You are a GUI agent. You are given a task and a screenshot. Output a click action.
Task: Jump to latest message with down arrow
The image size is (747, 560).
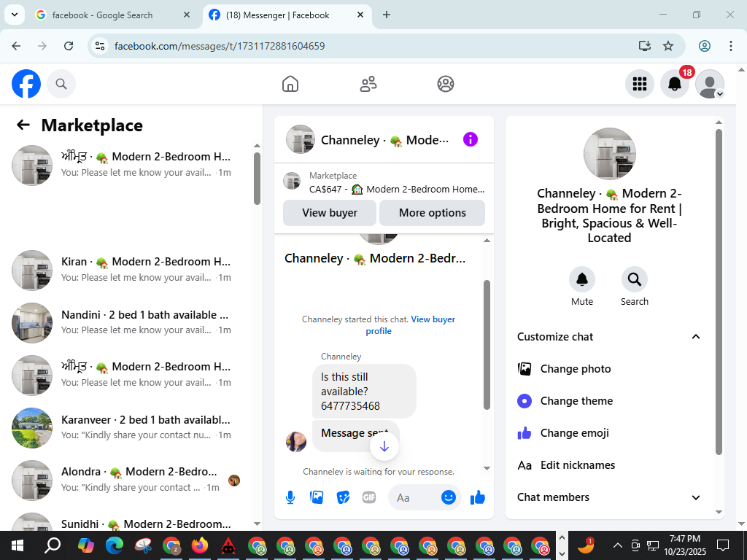(384, 447)
